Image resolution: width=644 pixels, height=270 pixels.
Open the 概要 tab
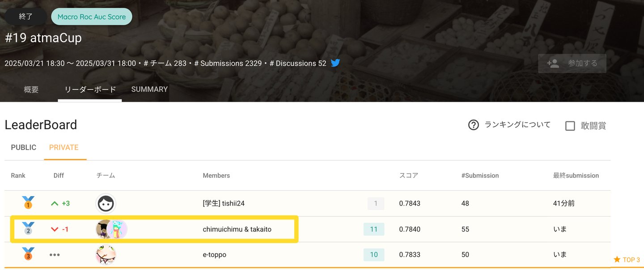click(x=31, y=89)
